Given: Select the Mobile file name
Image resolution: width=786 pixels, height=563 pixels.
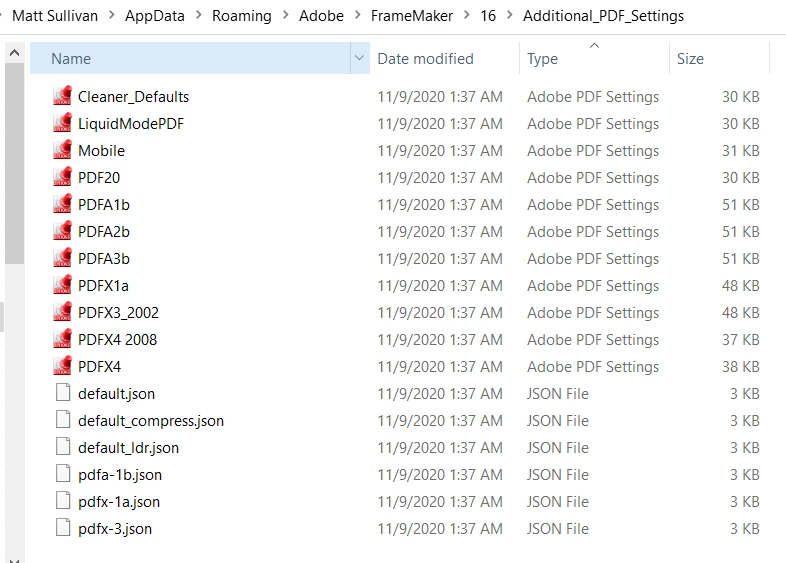Looking at the screenshot, I should (101, 150).
